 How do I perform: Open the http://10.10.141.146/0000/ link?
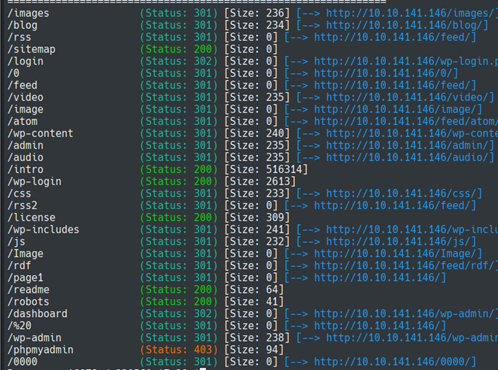[x=392, y=361]
